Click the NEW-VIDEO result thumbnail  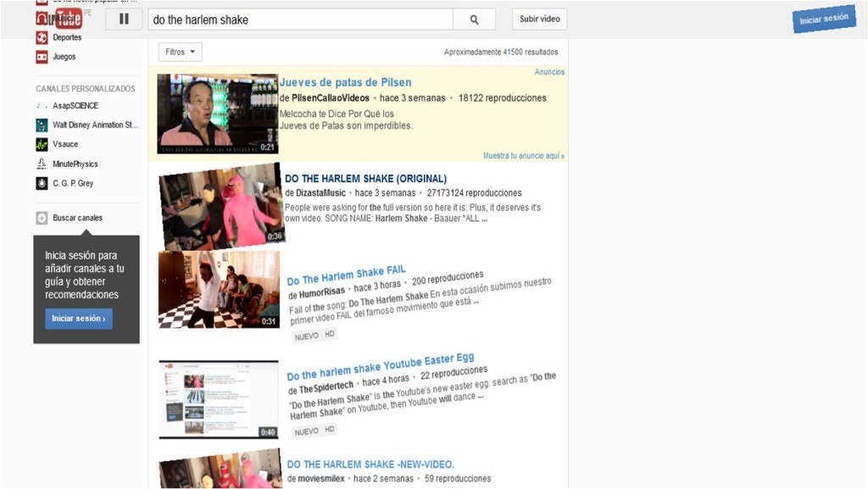(x=220, y=470)
